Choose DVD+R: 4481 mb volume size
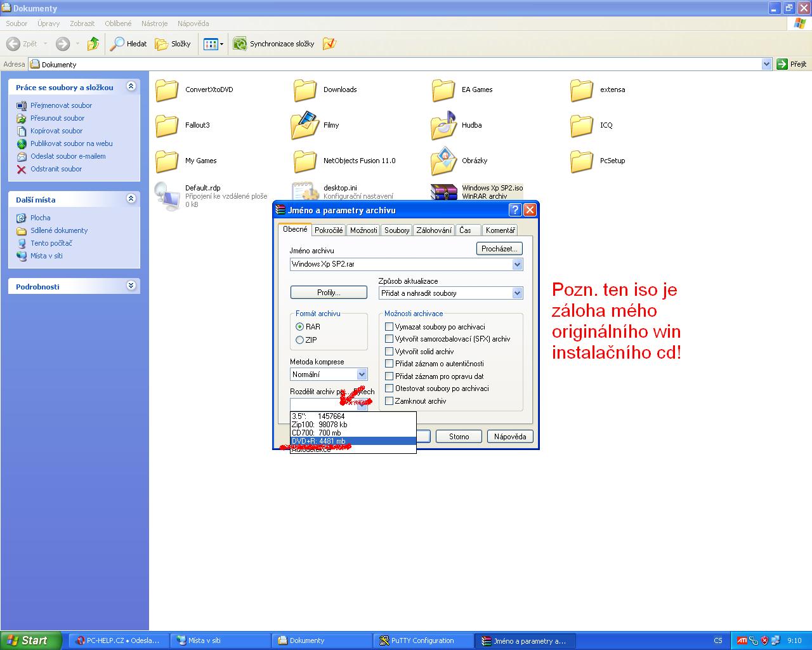This screenshot has width=812, height=650. click(x=353, y=441)
